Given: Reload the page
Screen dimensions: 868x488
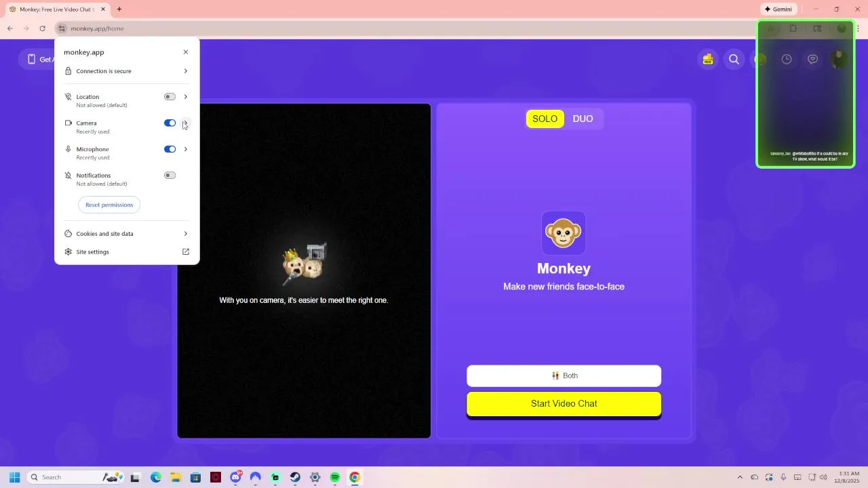Looking at the screenshot, I should 42,28.
